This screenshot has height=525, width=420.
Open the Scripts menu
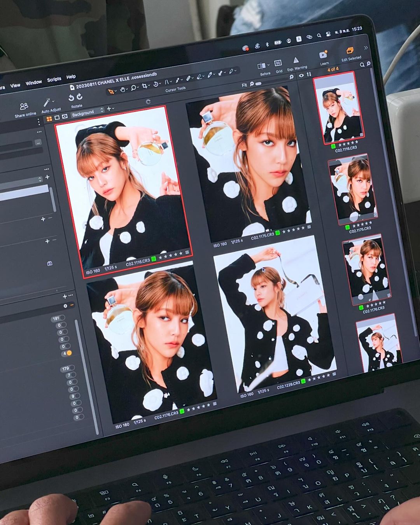(54, 79)
